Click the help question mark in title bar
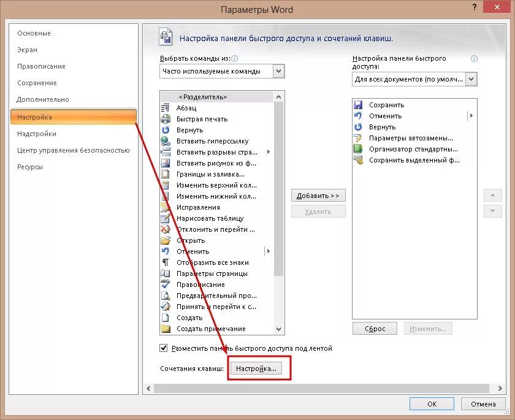This screenshot has height=420, width=515. point(475,7)
